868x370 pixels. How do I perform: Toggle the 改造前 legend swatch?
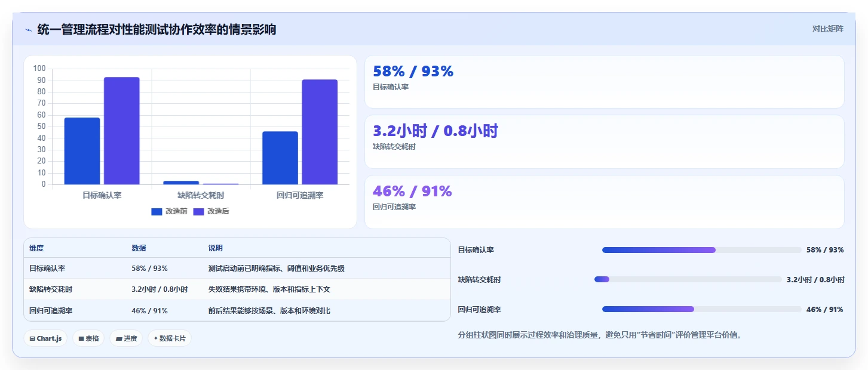point(157,211)
